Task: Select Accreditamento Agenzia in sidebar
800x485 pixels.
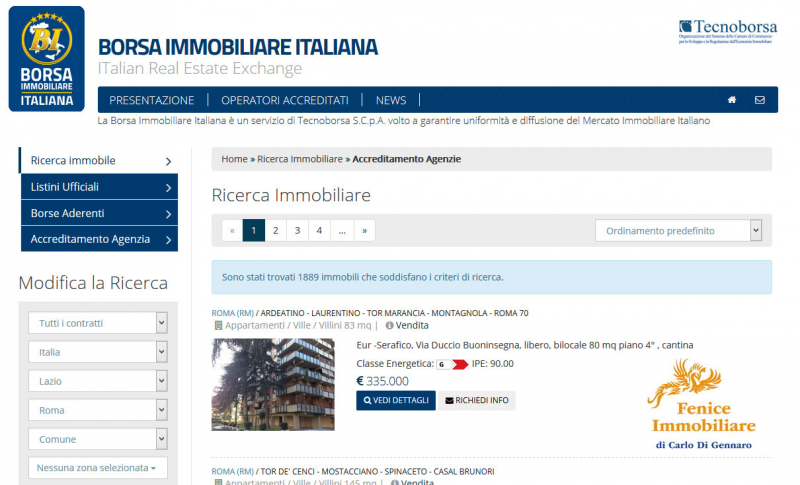Action: (x=99, y=239)
